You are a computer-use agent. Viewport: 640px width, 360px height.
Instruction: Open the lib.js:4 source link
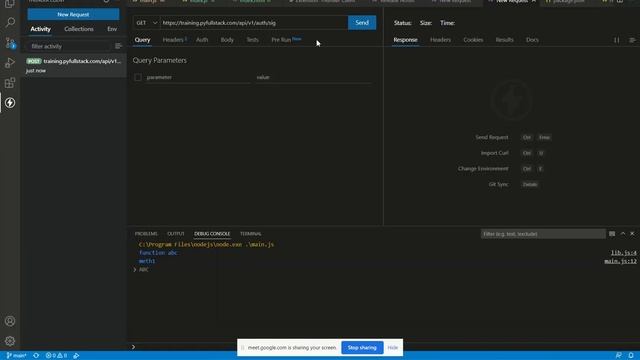[x=623, y=253]
